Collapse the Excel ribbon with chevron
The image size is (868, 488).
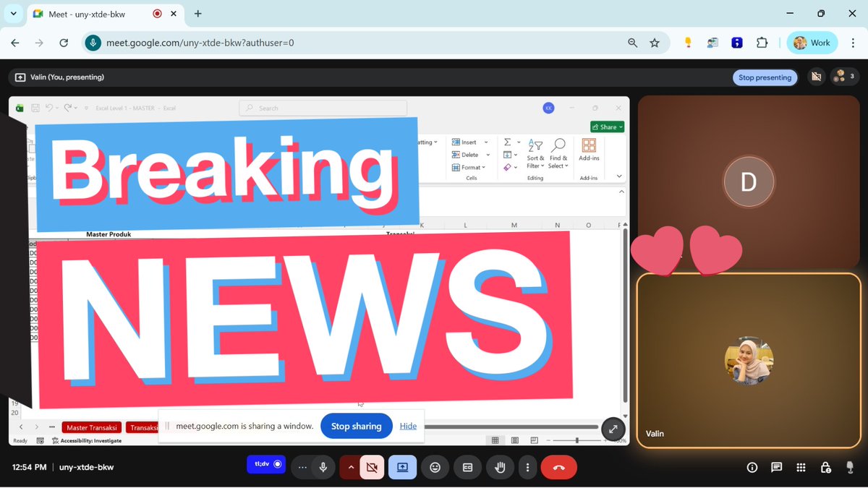click(619, 176)
